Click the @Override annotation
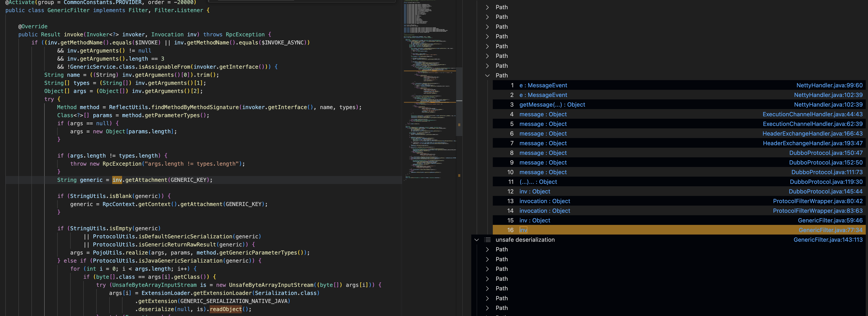The height and width of the screenshot is (316, 868). (x=33, y=27)
